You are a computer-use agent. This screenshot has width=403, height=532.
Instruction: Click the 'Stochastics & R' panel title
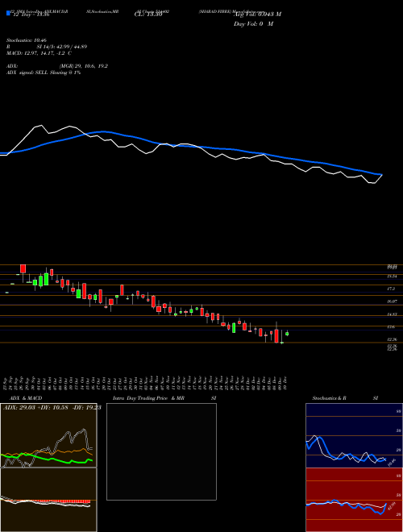(330, 398)
